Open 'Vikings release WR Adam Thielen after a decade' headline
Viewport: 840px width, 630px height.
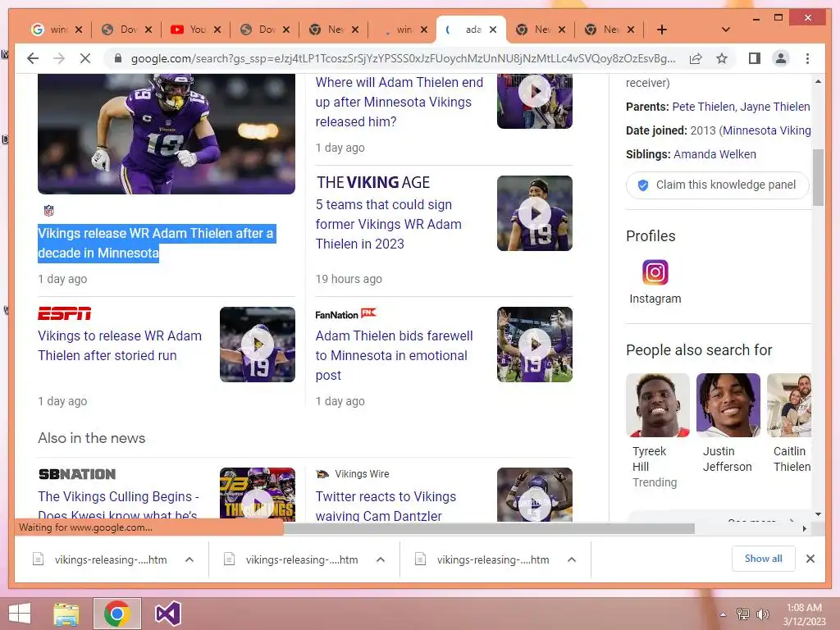click(156, 243)
